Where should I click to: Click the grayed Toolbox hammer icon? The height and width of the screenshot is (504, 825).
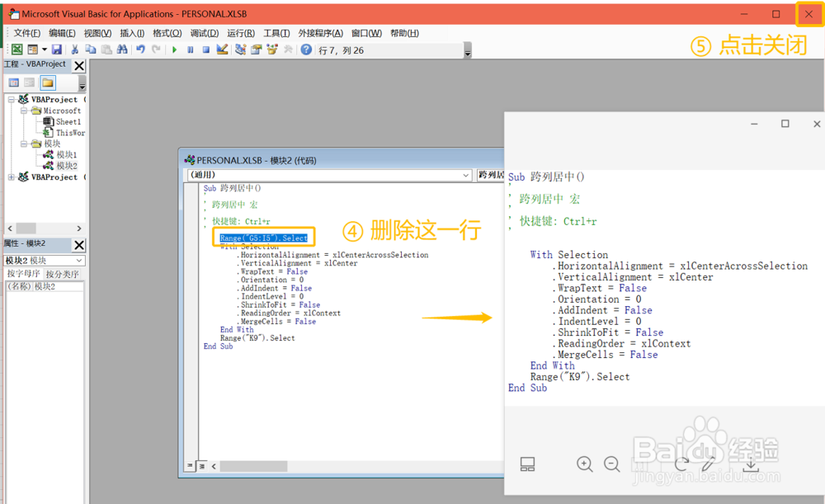[288, 49]
